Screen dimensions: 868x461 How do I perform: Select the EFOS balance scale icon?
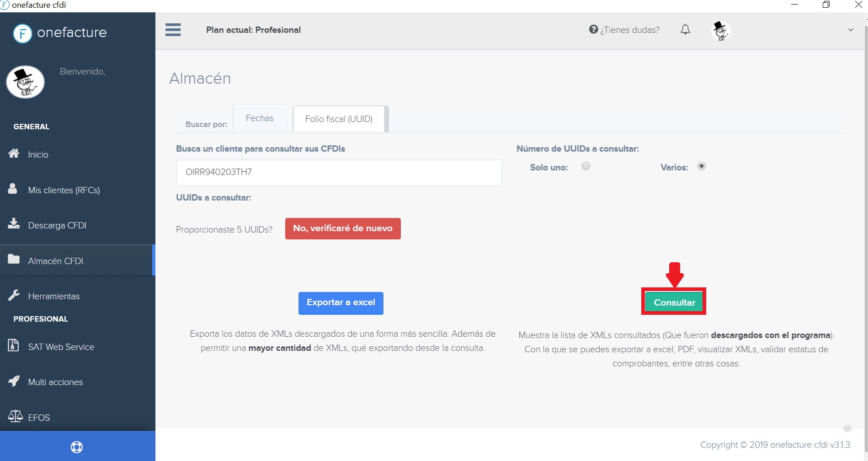click(15, 416)
